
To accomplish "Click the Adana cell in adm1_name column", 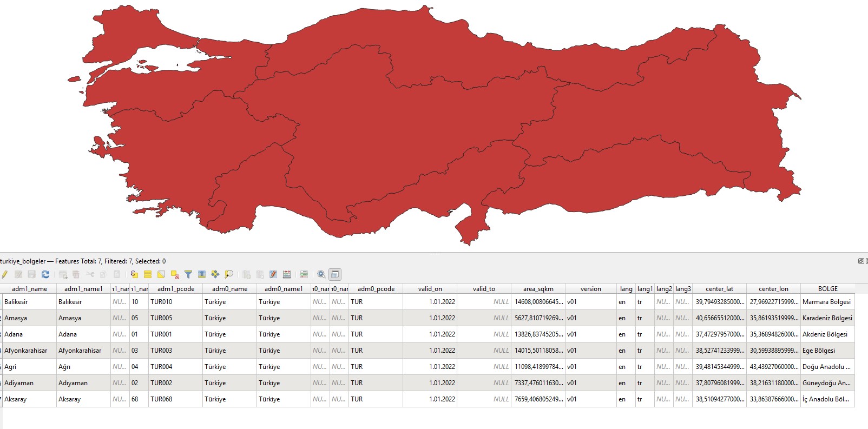I will tap(14, 334).
